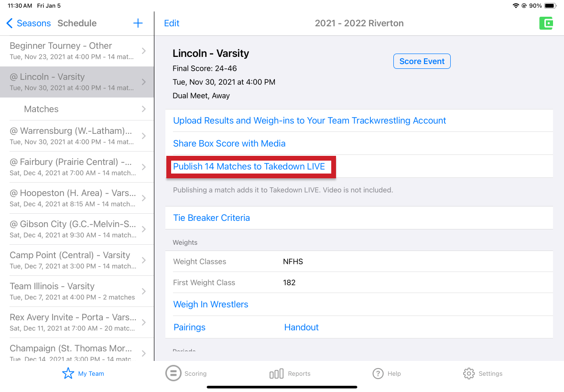Tap Publish 14 Matches to Takedown LIVE

click(x=249, y=166)
